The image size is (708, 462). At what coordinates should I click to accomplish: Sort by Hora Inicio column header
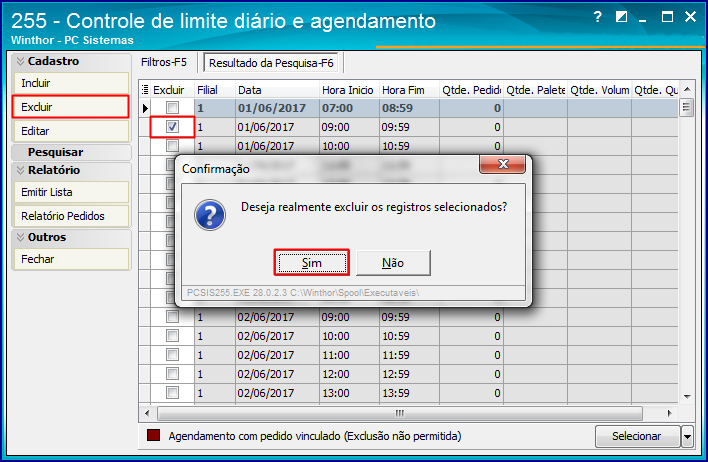[x=349, y=90]
